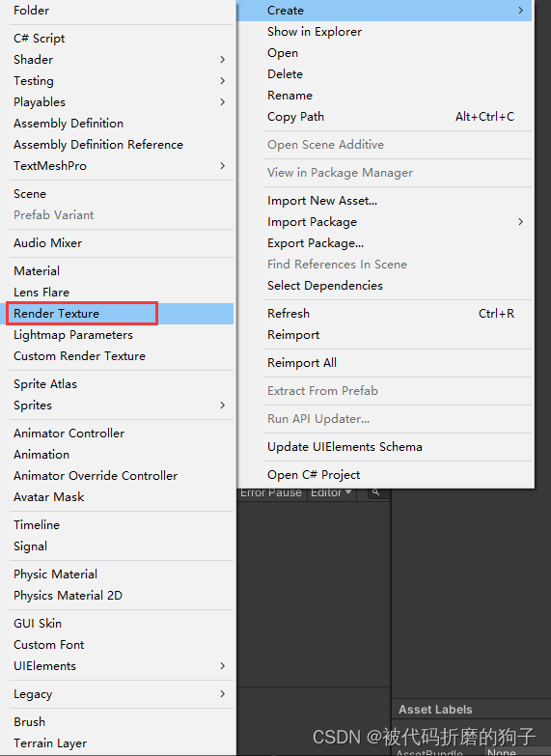Screen dimensions: 551x756
Task: Click Open C# Project
Action: coord(385,474)
